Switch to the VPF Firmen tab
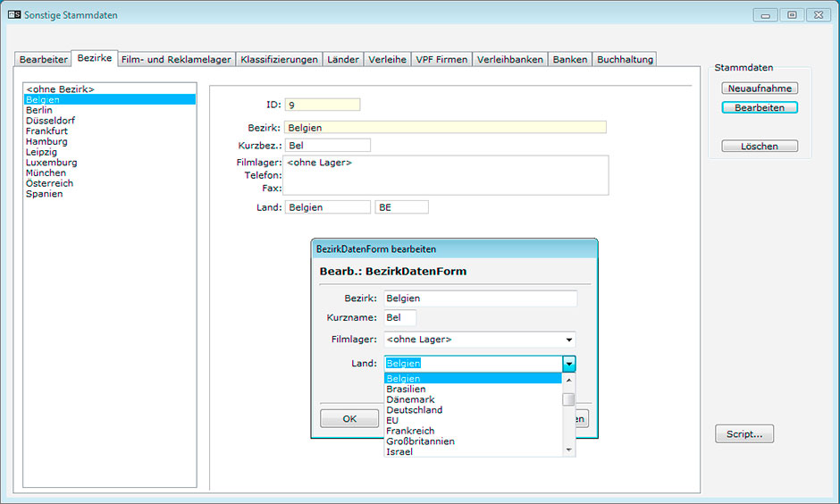Image resolution: width=840 pixels, height=504 pixels. coord(441,60)
